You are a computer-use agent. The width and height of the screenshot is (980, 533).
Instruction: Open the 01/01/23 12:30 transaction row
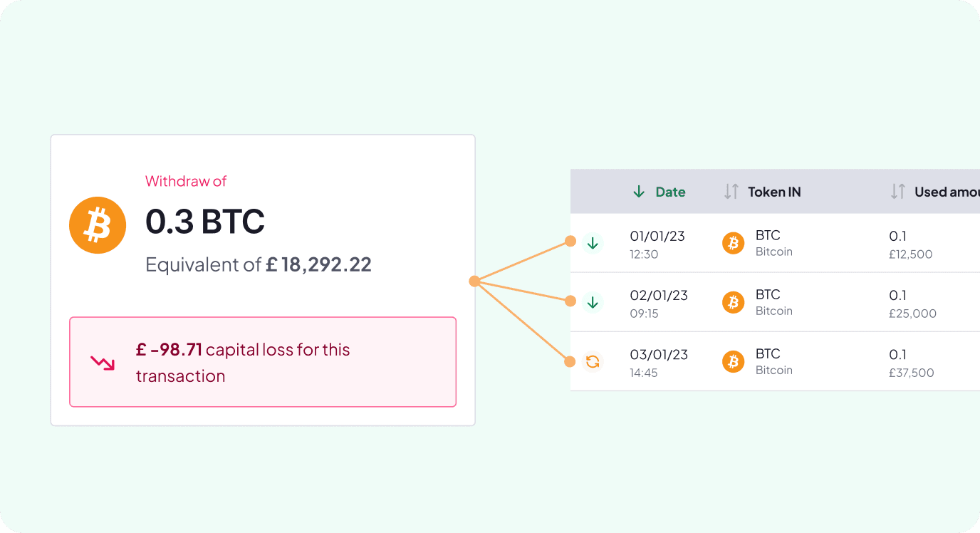pos(775,243)
